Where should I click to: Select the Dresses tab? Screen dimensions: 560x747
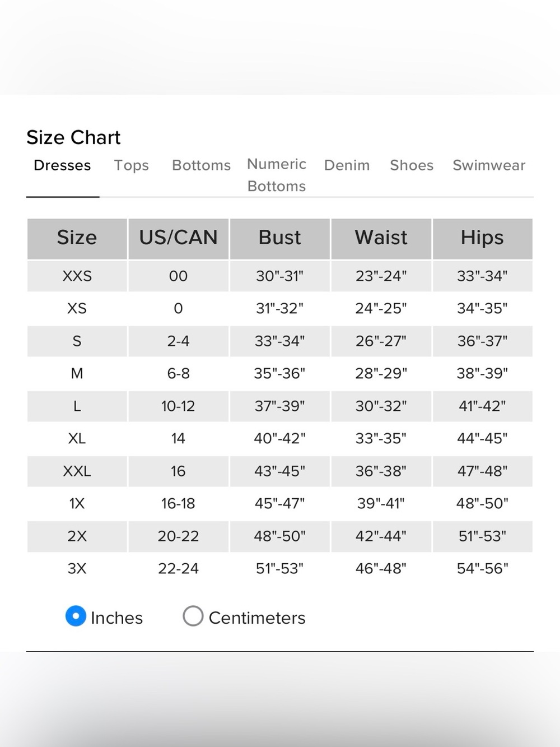(62, 165)
